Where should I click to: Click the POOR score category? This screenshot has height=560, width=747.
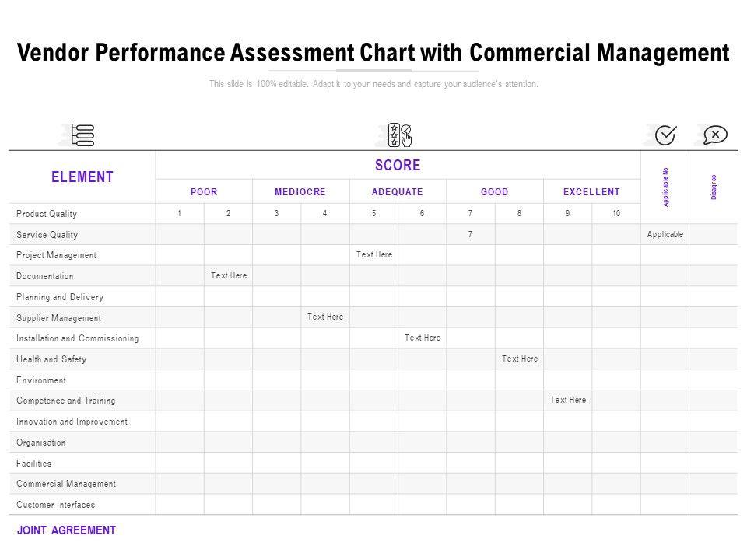(x=204, y=191)
